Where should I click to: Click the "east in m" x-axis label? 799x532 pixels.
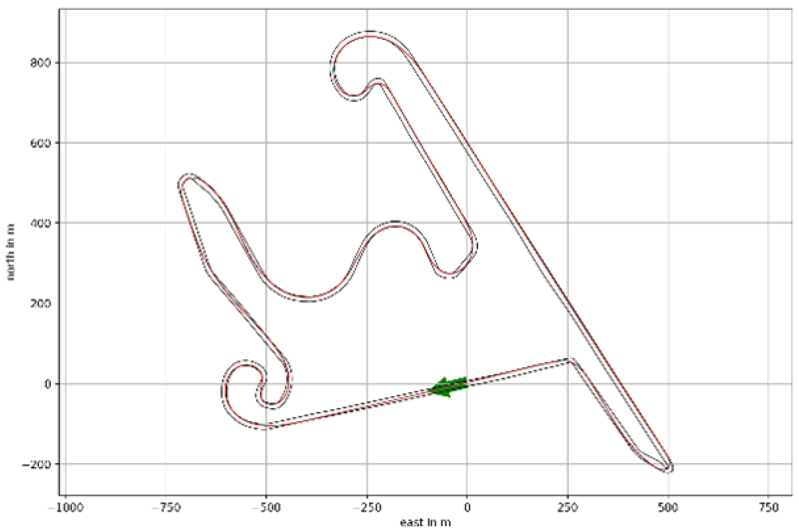coord(425,523)
